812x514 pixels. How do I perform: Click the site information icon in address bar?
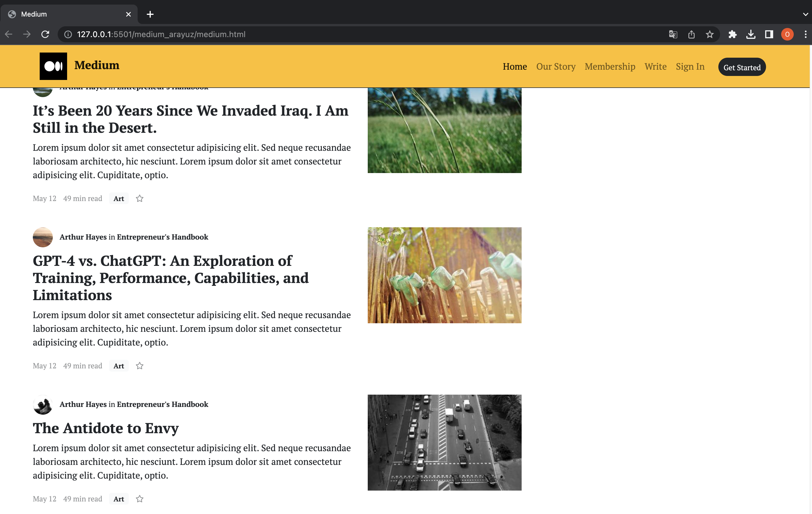pyautogui.click(x=68, y=34)
